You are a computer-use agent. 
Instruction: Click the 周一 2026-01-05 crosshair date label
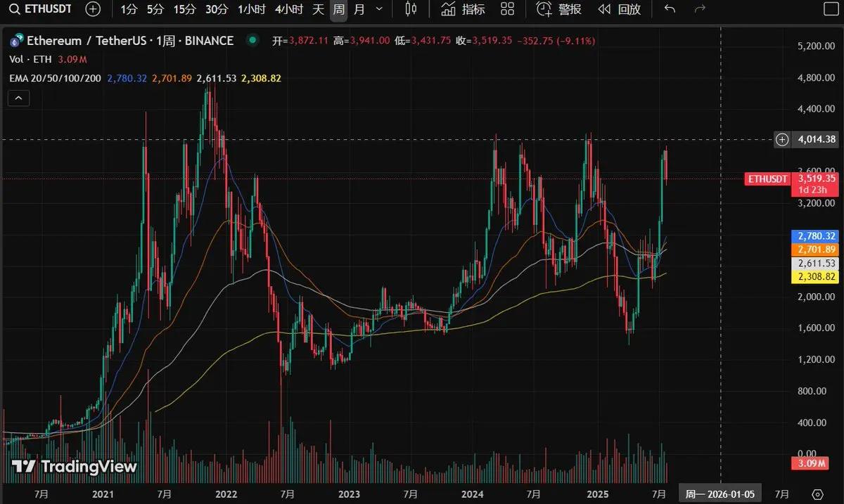(720, 494)
